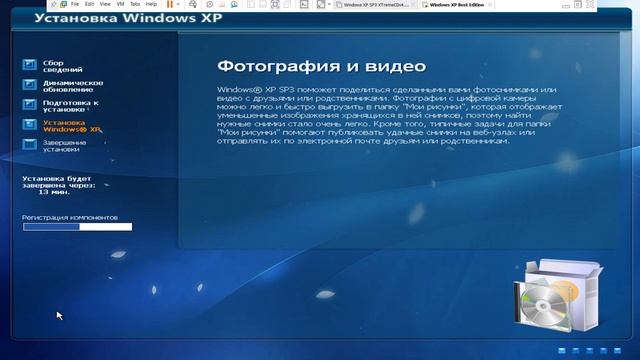Minimize the VMware window

pos(566,5)
